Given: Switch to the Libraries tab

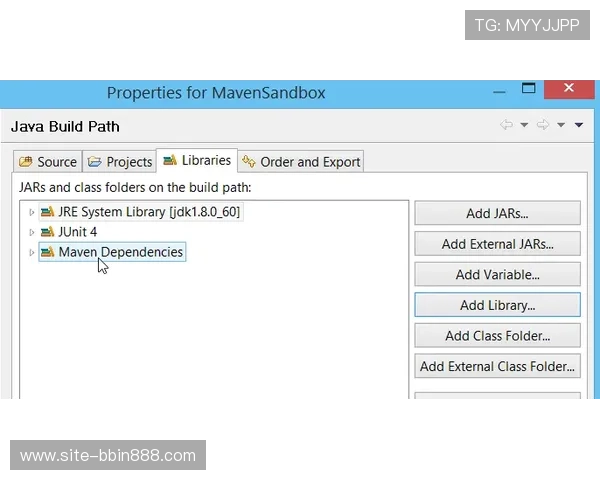Looking at the screenshot, I should [197, 160].
